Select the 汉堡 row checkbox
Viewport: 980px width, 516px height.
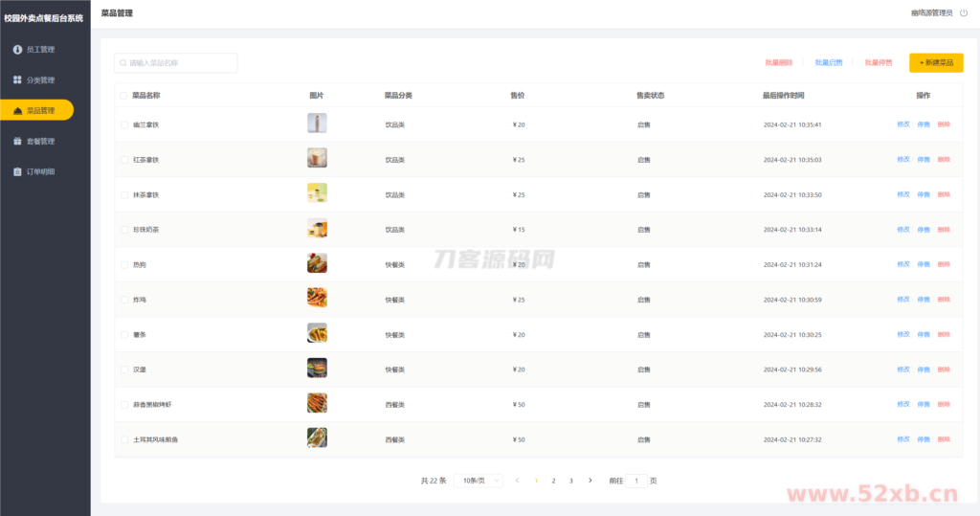pyautogui.click(x=123, y=370)
